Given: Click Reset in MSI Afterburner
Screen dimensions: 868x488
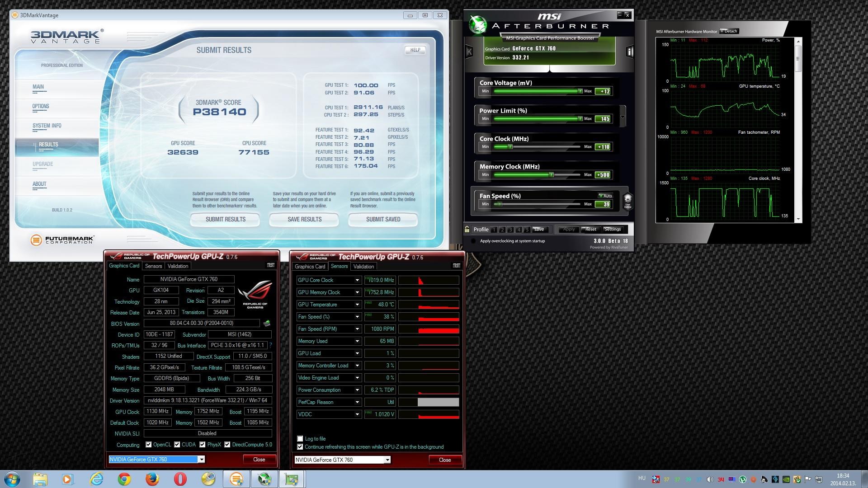Looking at the screenshot, I should [x=590, y=230].
